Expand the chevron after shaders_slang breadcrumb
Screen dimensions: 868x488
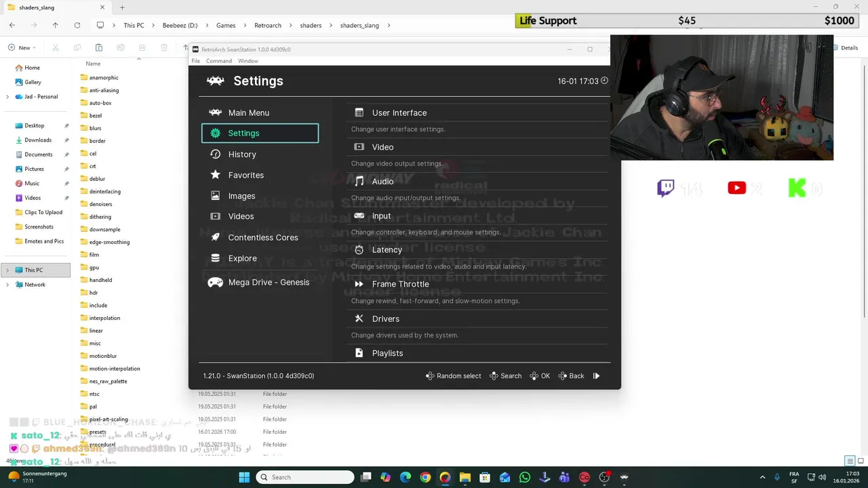click(x=389, y=26)
